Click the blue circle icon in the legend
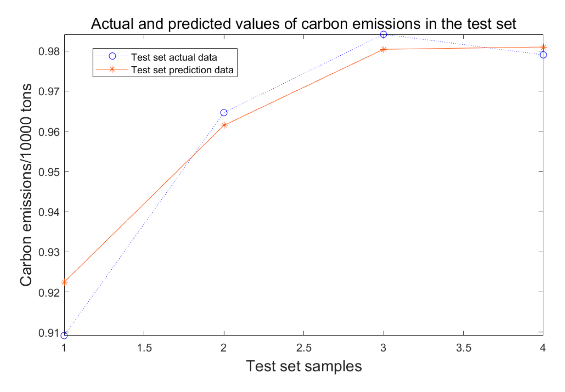Screen dimensions: 565x392 click(112, 56)
